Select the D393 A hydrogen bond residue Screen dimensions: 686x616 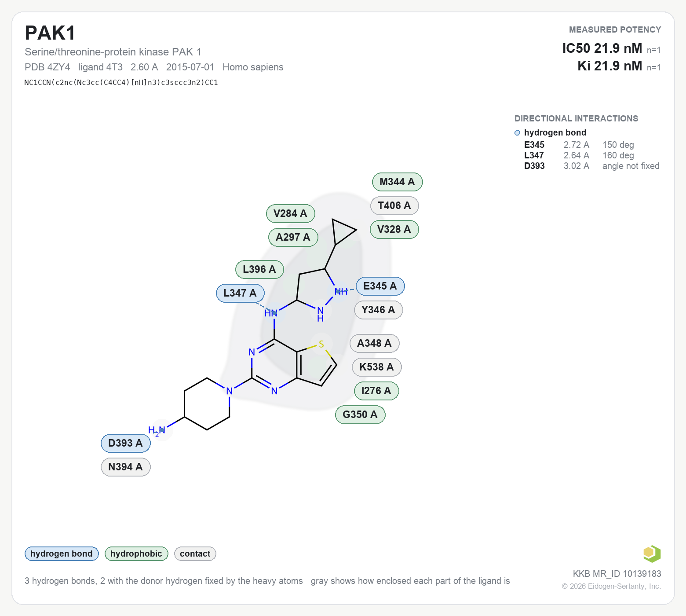pyautogui.click(x=126, y=443)
